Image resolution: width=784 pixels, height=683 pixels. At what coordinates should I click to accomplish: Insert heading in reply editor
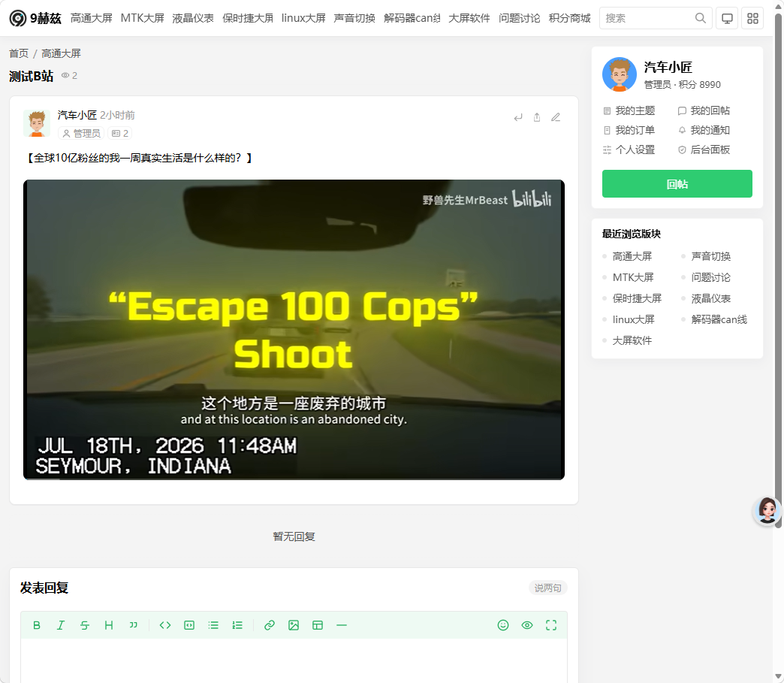click(108, 625)
